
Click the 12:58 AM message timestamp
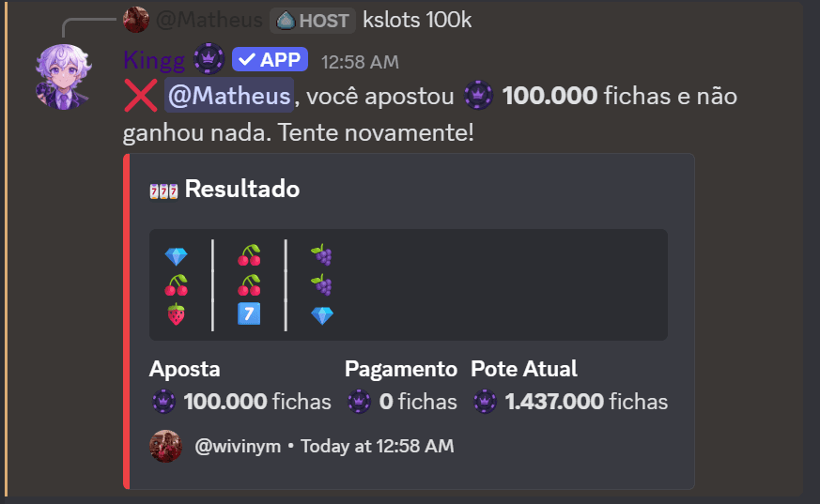point(360,62)
